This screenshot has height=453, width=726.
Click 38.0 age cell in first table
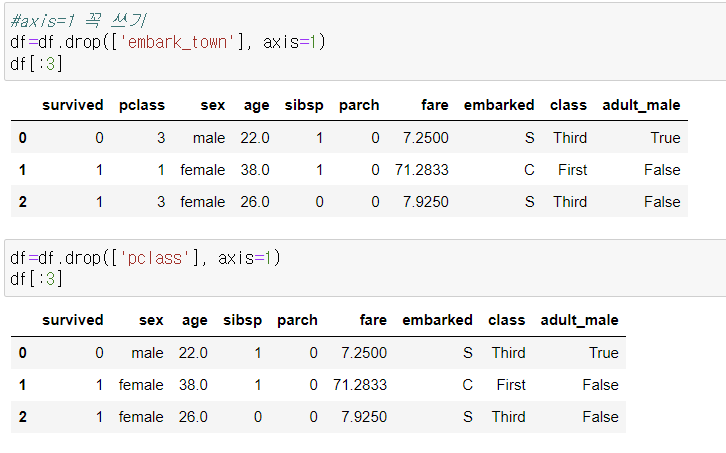click(255, 170)
